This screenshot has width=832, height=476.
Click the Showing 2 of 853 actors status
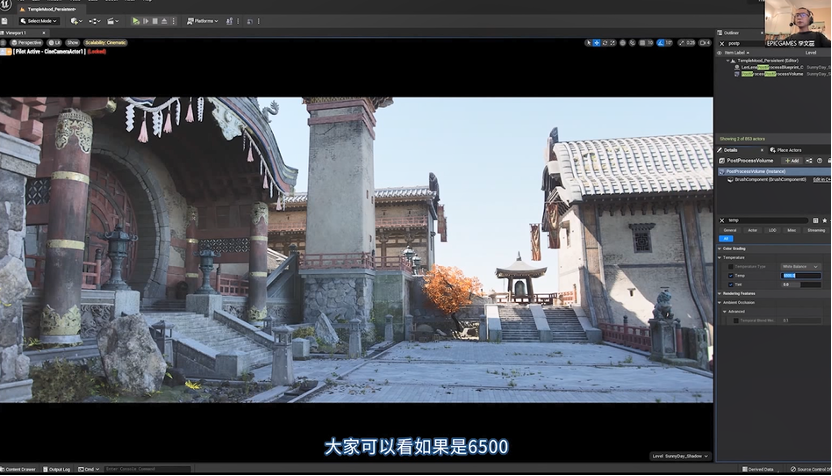pos(742,139)
